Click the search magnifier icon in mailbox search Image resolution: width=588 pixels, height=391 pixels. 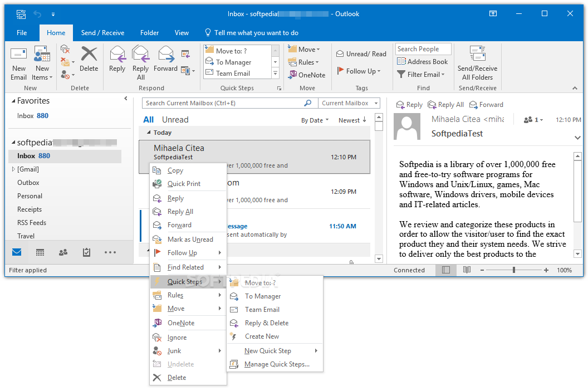(x=308, y=103)
